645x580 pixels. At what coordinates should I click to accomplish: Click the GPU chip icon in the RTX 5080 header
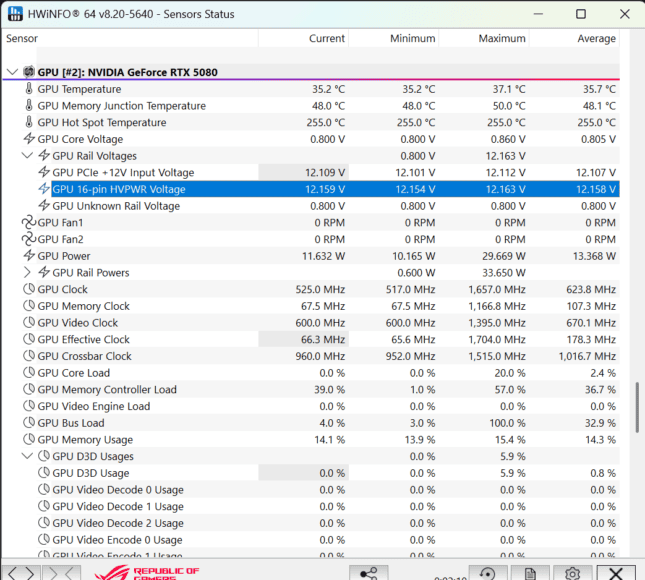(29, 72)
